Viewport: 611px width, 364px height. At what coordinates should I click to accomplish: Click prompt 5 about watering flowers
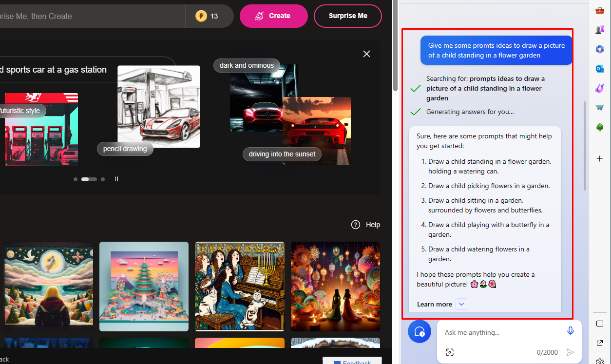(479, 254)
